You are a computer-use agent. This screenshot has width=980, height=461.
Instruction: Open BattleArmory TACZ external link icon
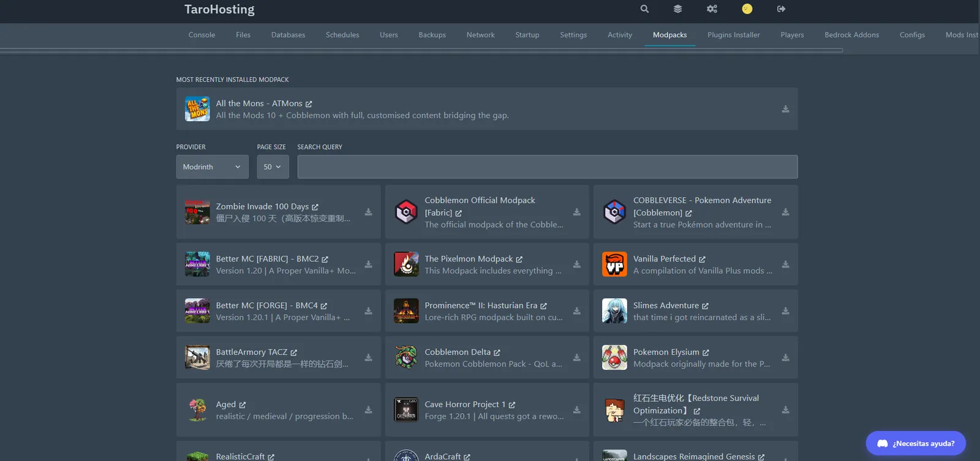[293, 353]
